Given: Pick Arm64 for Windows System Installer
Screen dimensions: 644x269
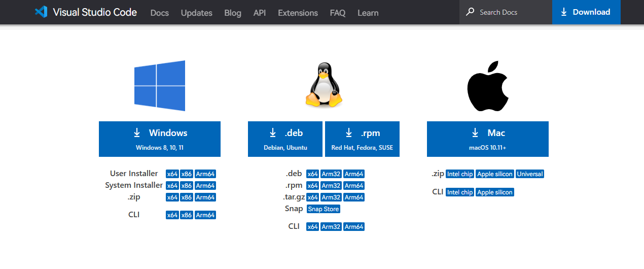Looking at the screenshot, I should [205, 186].
